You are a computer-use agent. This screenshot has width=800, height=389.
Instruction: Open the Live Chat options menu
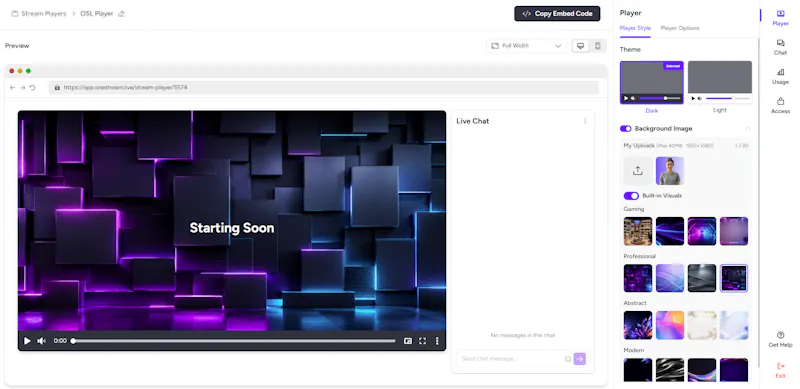[585, 121]
